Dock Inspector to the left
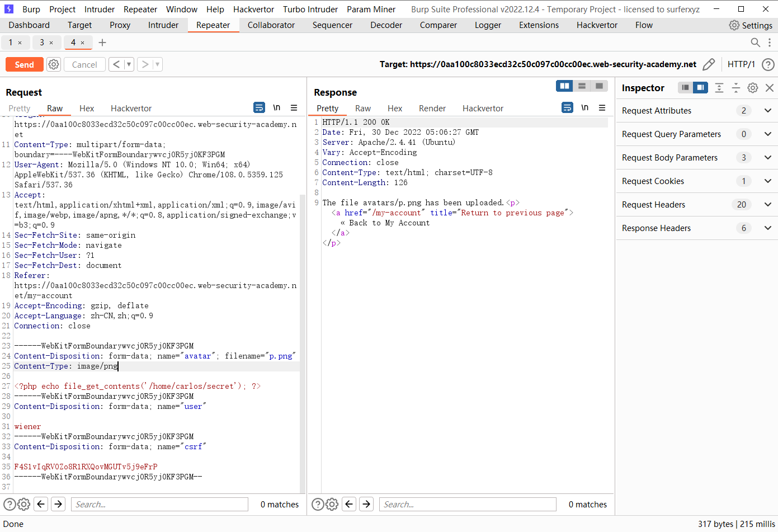778x532 pixels. click(685, 87)
